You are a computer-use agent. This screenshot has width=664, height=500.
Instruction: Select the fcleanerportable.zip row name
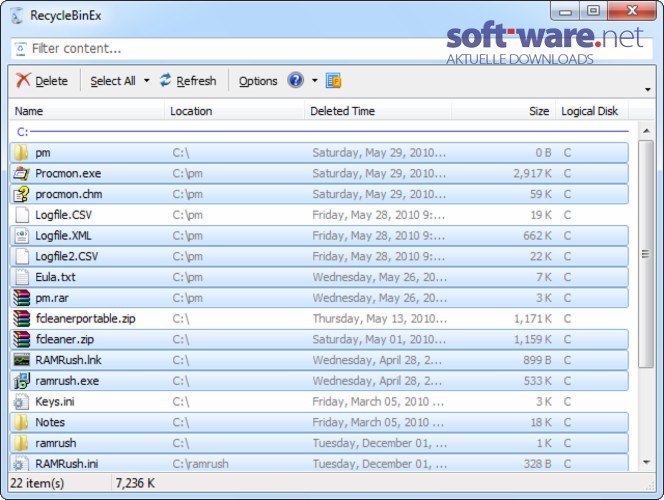[86, 319]
